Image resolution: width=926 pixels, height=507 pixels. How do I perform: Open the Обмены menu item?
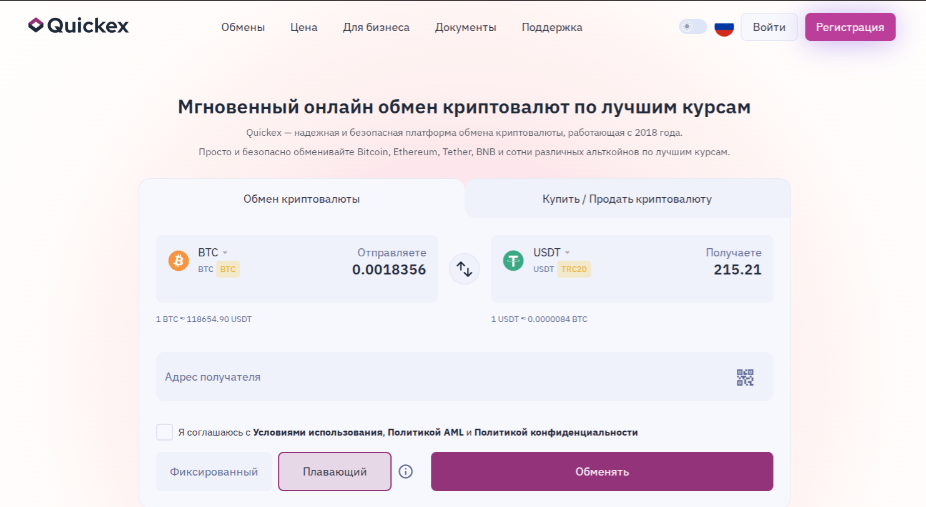pyautogui.click(x=243, y=27)
